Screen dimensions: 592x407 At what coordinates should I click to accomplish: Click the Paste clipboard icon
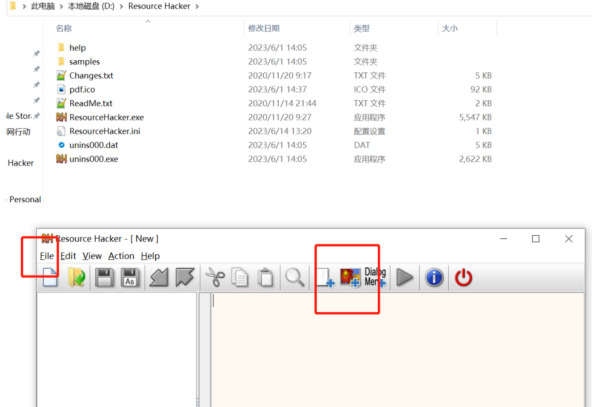pyautogui.click(x=266, y=278)
